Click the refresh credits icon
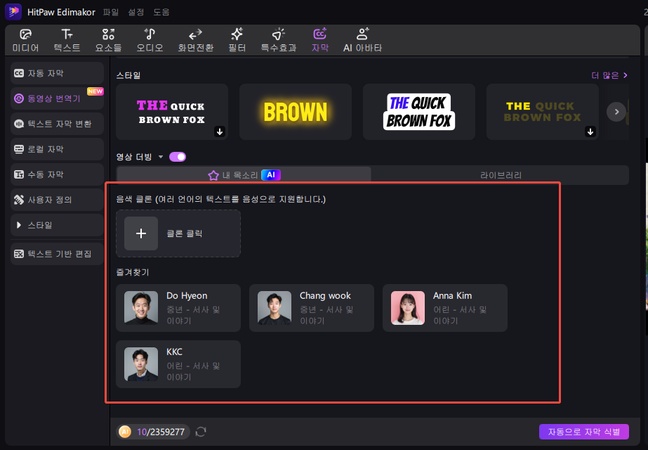This screenshot has width=648, height=450. (201, 432)
